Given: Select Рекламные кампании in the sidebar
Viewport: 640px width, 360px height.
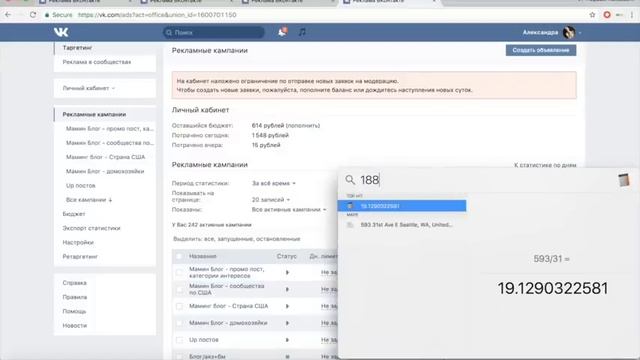Looking at the screenshot, I should coord(94,114).
